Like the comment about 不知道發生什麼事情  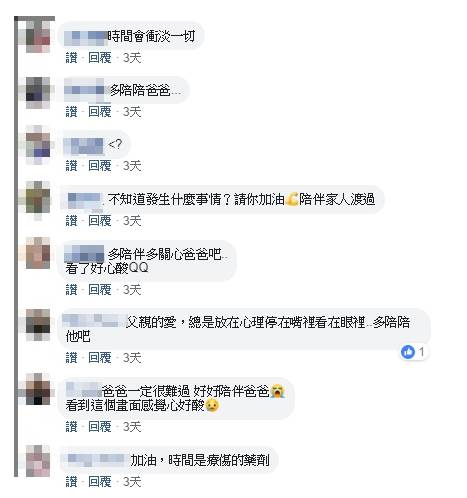(71, 221)
